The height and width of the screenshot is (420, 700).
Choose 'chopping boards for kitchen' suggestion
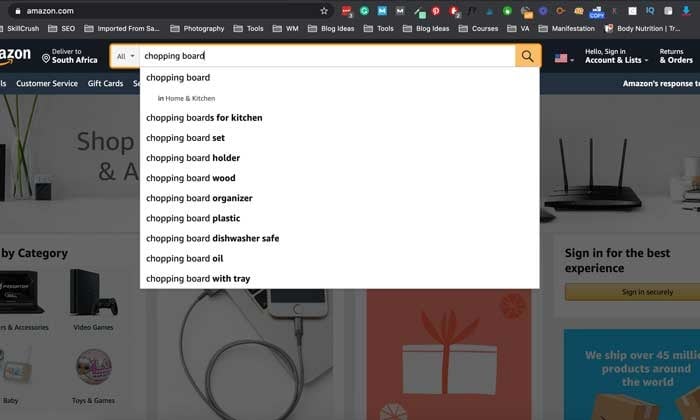(339, 118)
